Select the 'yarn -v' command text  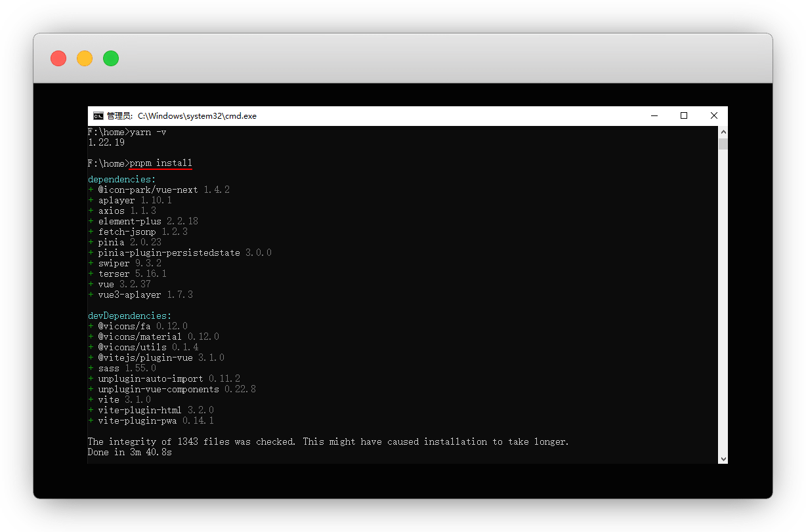148,132
